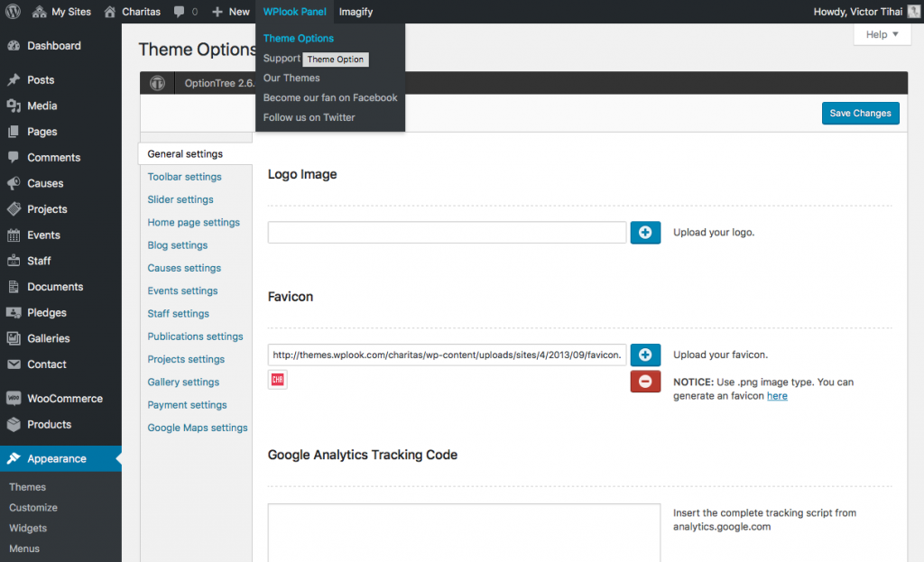Click the favicon URL input field

(446, 355)
